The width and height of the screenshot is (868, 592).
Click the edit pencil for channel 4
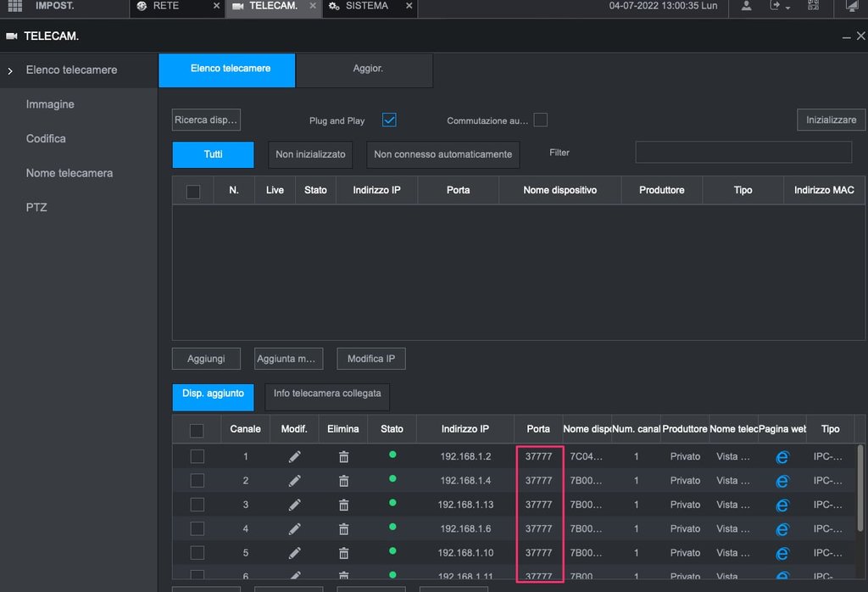click(x=294, y=528)
